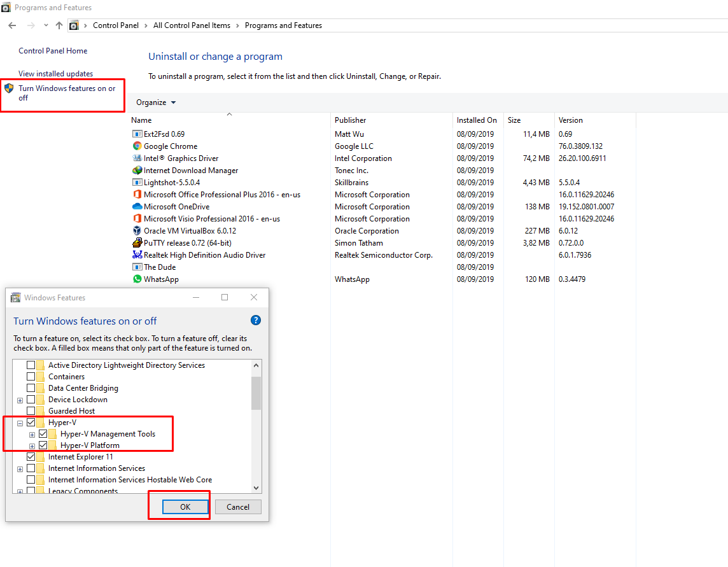This screenshot has width=728, height=567.
Task: Click the PuTTY release 0.72 icon
Action: pos(137,242)
